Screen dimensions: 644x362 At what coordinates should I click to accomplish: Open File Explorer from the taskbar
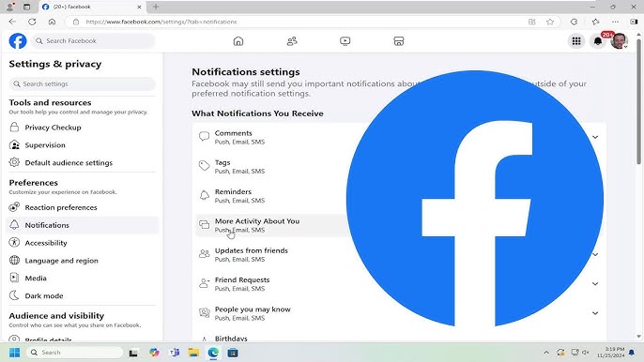(193, 353)
